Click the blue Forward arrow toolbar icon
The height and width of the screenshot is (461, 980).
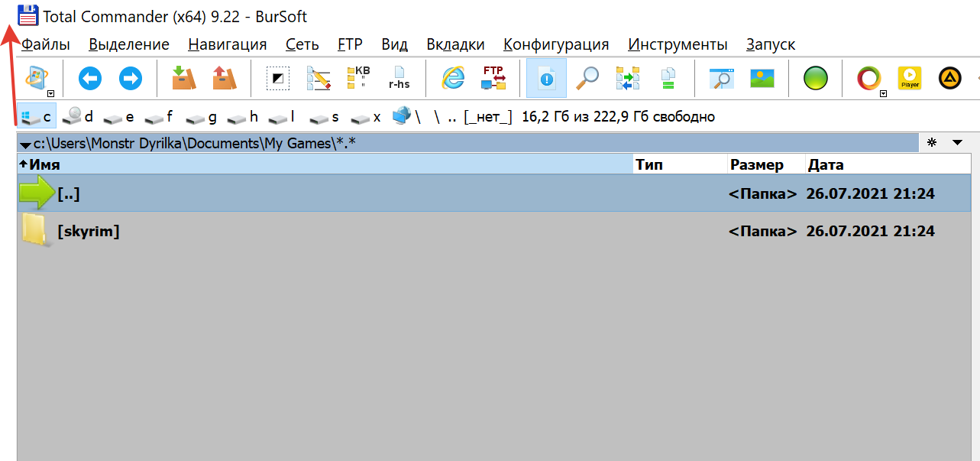click(131, 78)
